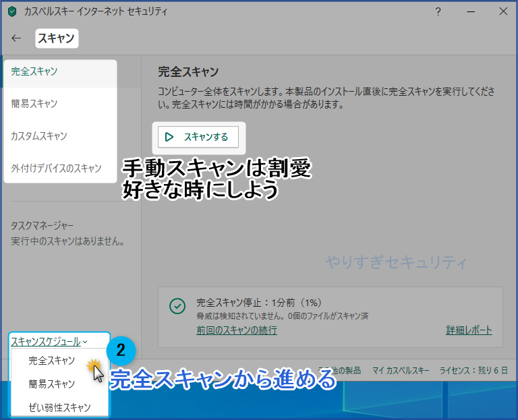Click the スキャン page title
Image resolution: width=518 pixels, height=420 pixels.
pos(57,38)
